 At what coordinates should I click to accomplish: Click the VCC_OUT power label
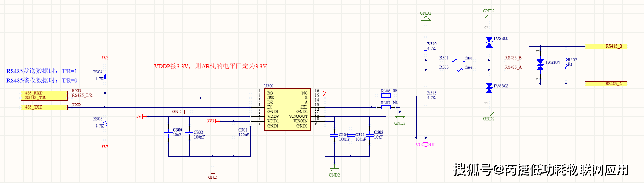coord(426,144)
